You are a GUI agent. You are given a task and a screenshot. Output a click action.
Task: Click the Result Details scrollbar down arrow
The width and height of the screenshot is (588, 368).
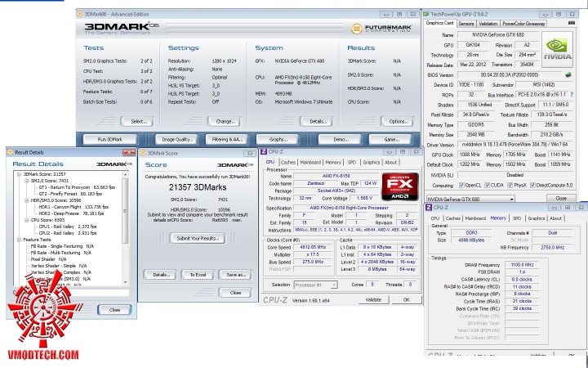[x=125, y=282]
